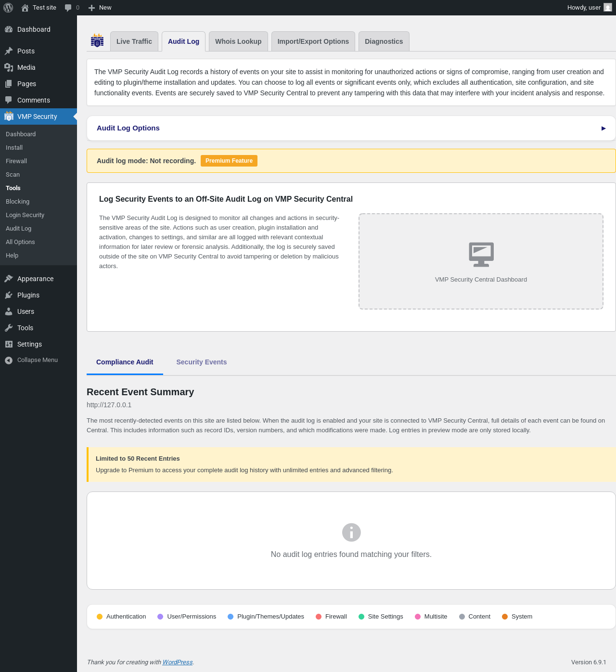Click the Comments speech bubble sidebar icon
This screenshot has width=616, height=672.
[9, 100]
